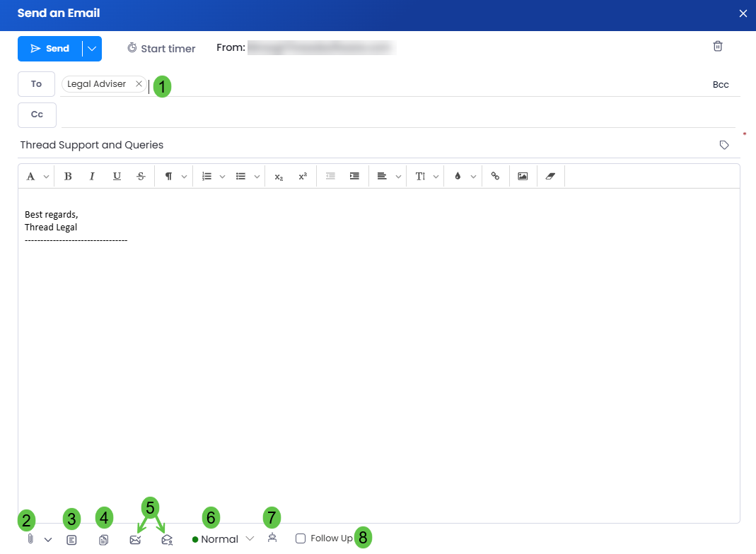Click the tag icon beside subject line
This screenshot has height=554, width=756.
pos(723,145)
